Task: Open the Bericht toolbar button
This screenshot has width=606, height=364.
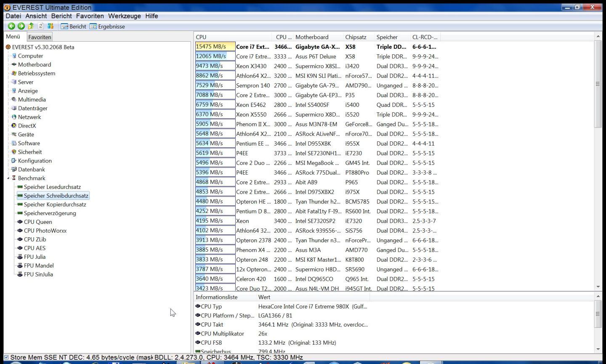Action: pyautogui.click(x=73, y=27)
